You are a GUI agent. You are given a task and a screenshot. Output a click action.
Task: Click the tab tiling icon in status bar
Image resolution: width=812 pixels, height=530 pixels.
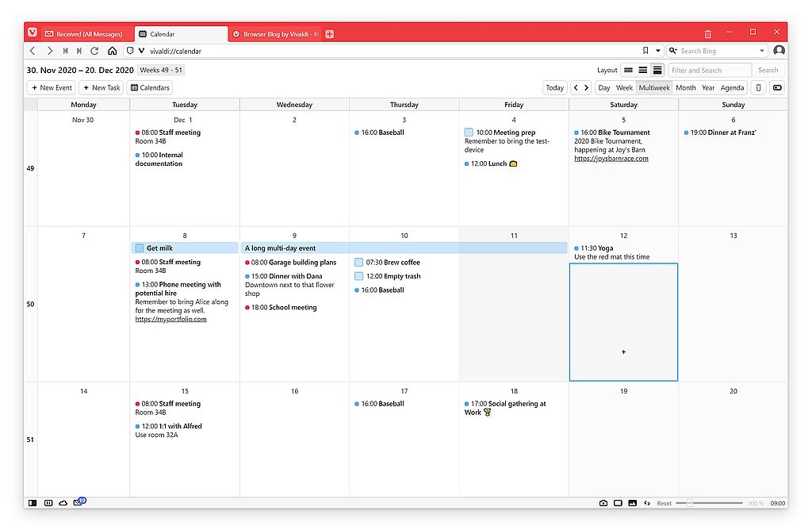[48, 503]
